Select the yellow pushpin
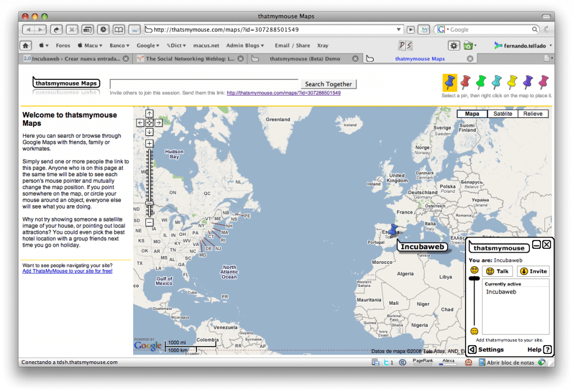 (x=513, y=82)
